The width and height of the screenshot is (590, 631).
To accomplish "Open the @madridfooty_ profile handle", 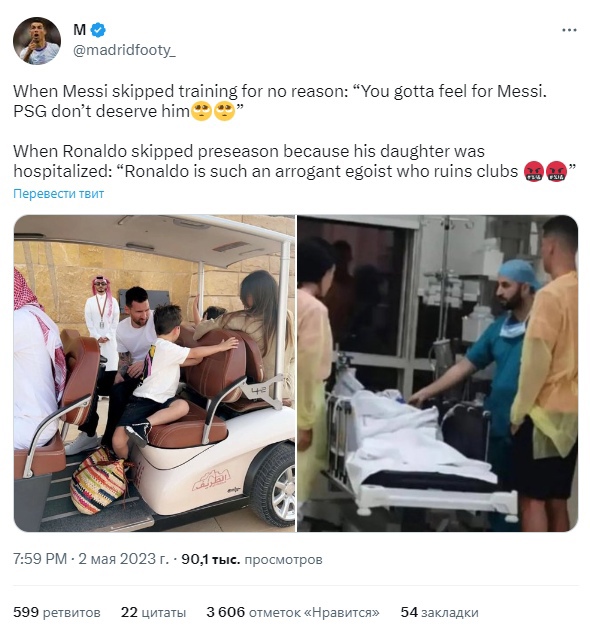I will 124,50.
